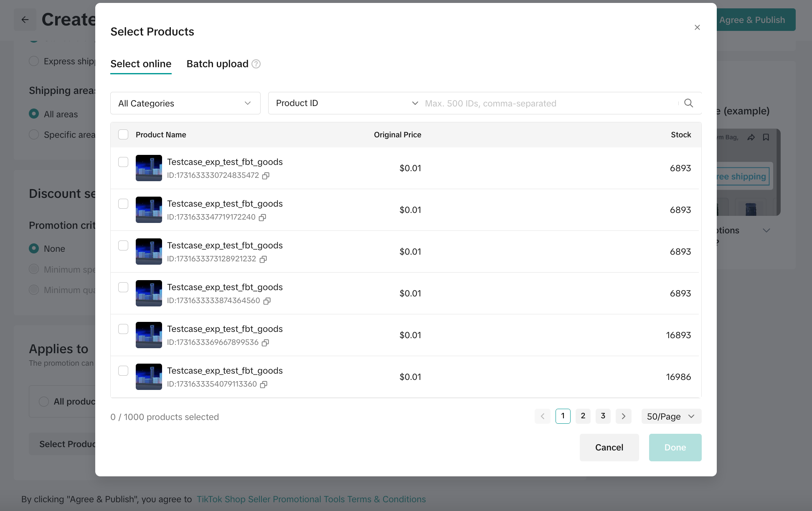
Task: Type in product IDs search field
Action: [549, 103]
